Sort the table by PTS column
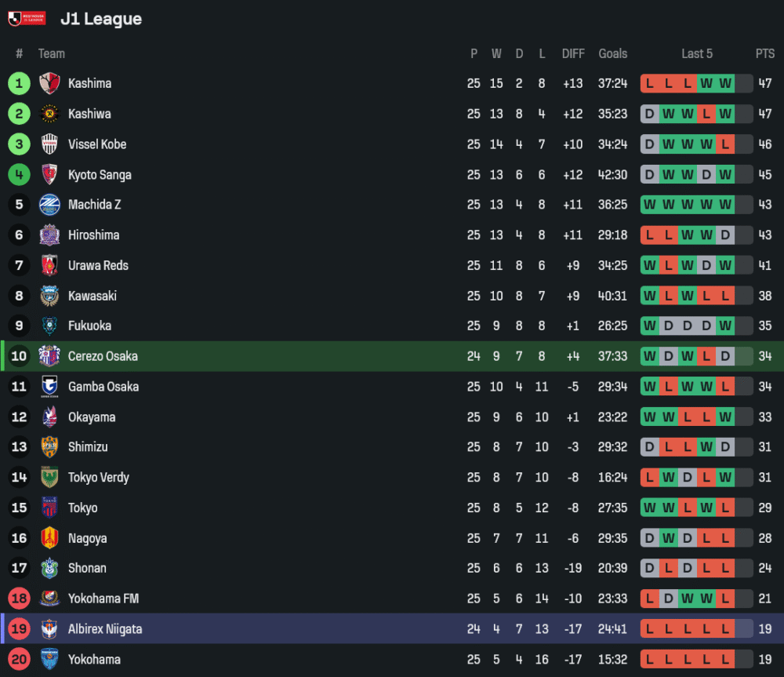 tap(764, 53)
